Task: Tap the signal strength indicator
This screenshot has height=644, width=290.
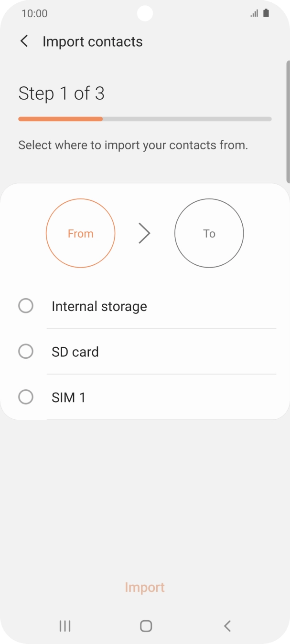Action: point(253,13)
